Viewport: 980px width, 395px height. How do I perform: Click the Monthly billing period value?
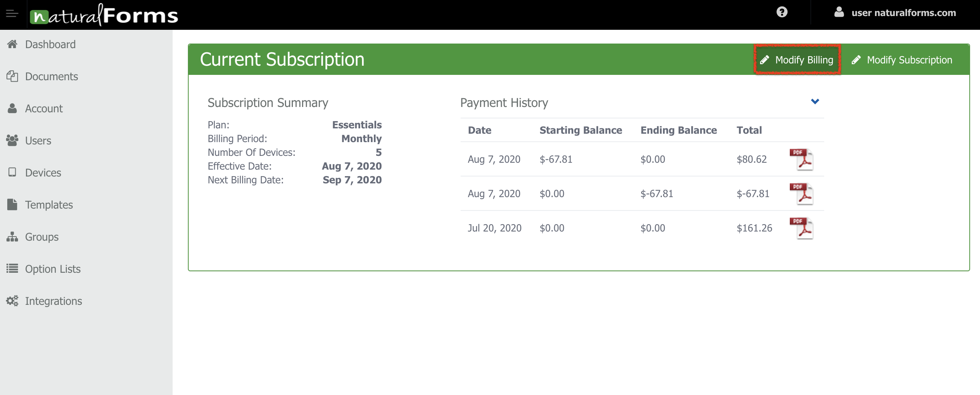click(x=362, y=139)
